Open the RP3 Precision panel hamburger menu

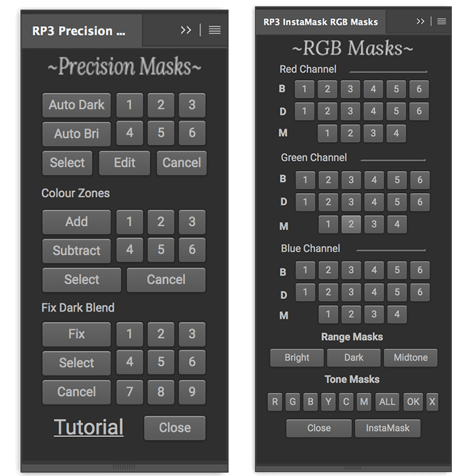215,29
